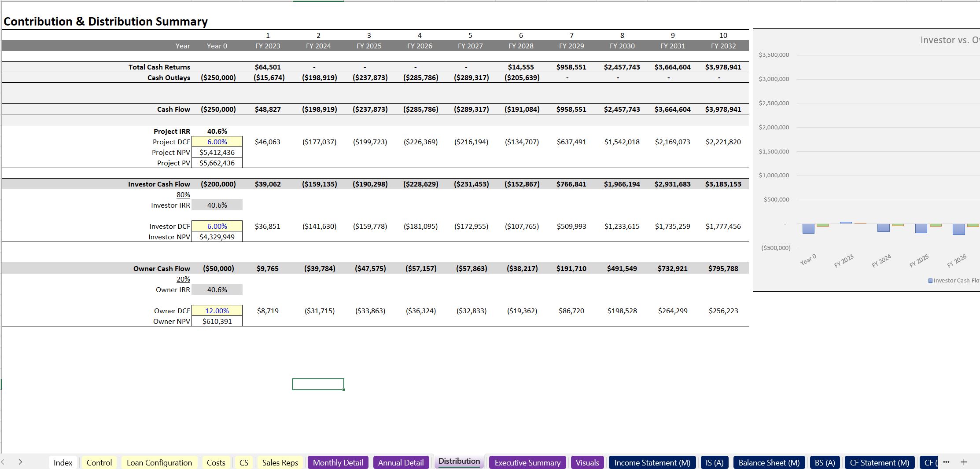Viewport: 980px width, 469px height.
Task: Select the 80% investor share cell
Action: [x=183, y=194]
